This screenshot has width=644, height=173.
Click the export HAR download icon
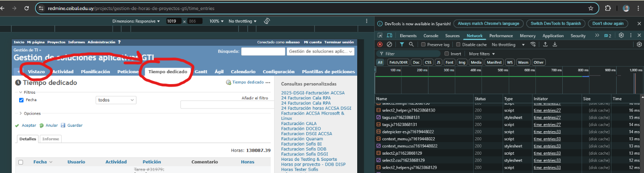tap(554, 44)
